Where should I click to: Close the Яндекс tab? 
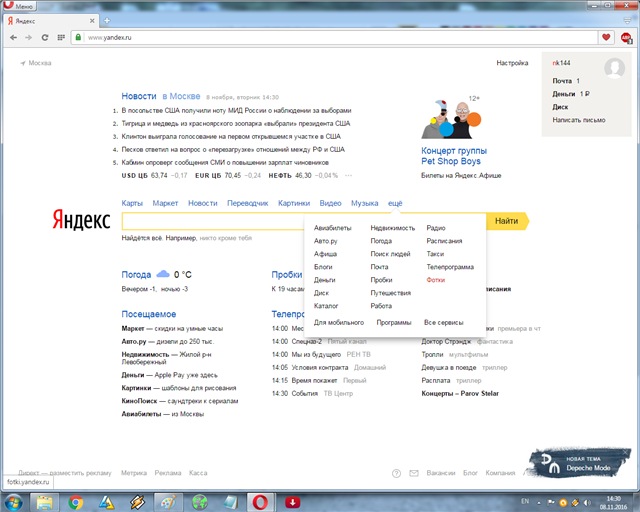[92, 20]
